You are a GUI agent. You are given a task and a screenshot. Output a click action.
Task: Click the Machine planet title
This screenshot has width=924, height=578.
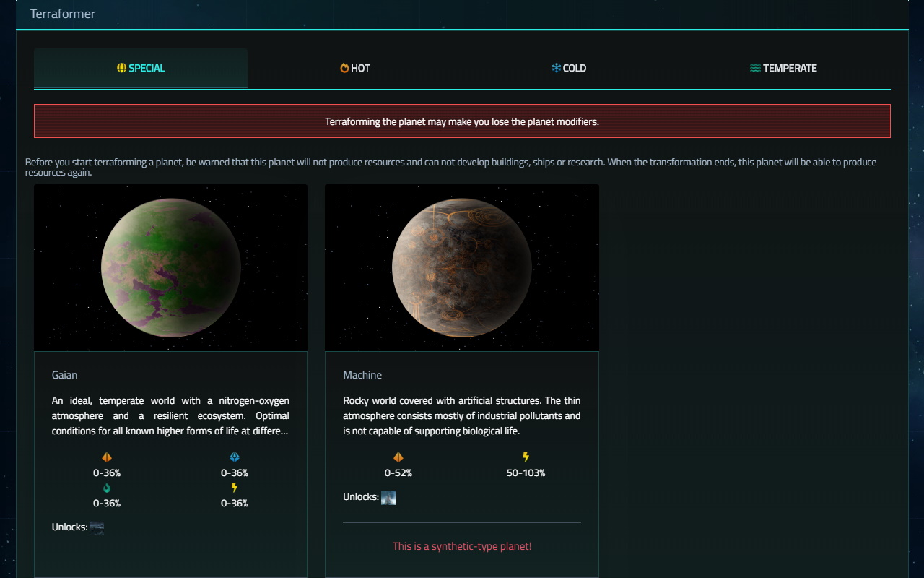[362, 375]
